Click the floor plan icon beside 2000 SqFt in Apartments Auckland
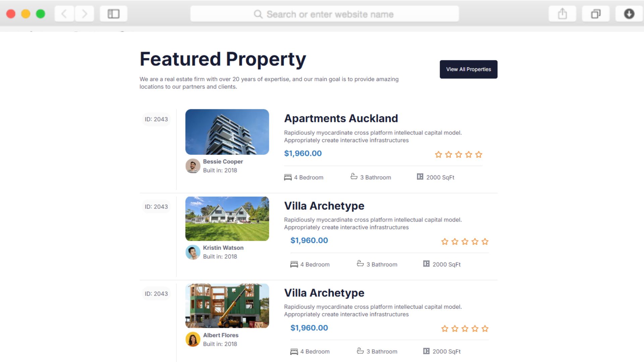 click(420, 177)
